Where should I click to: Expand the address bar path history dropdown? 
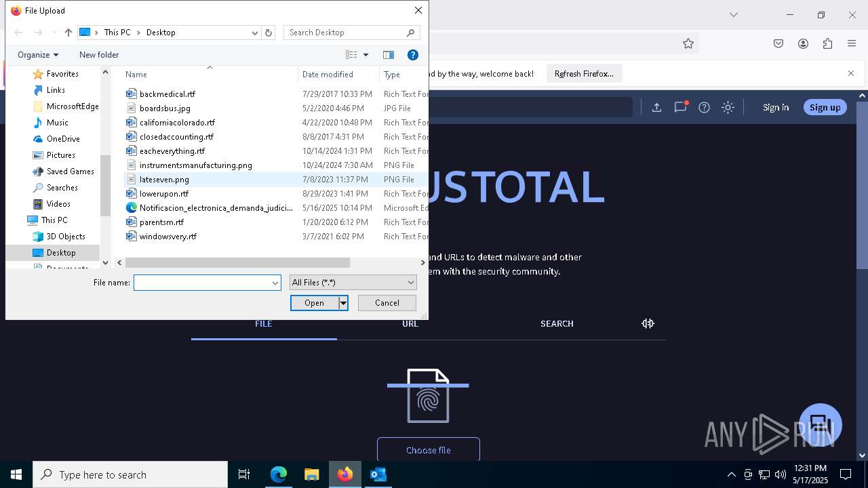tap(255, 33)
